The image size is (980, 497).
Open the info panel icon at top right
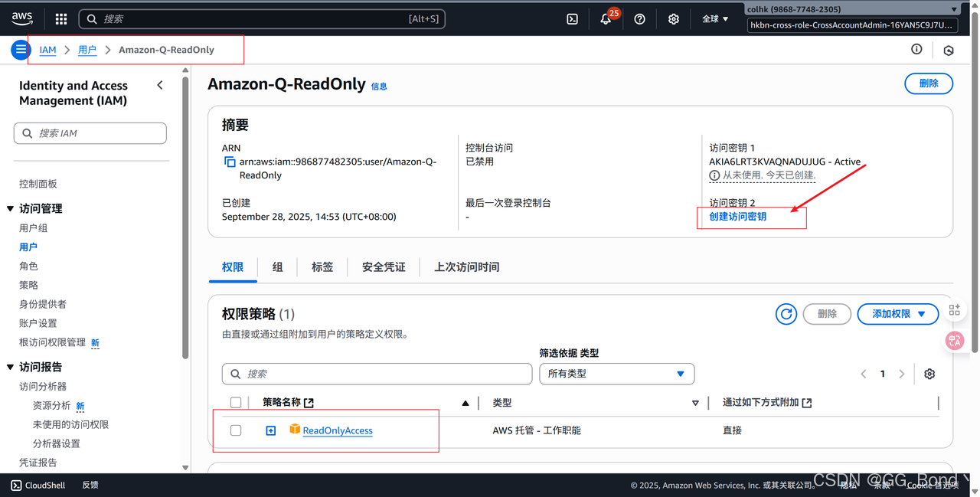916,49
